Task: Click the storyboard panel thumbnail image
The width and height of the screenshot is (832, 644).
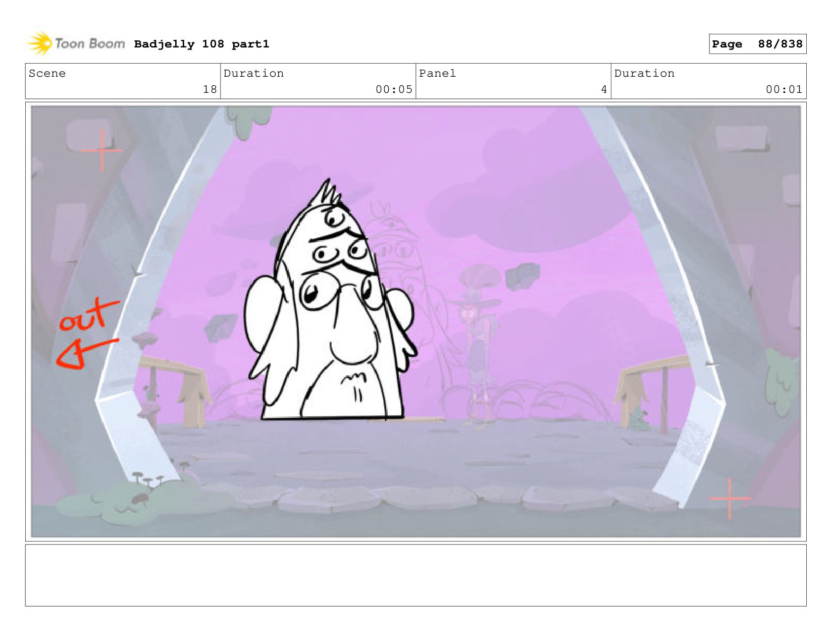Action: [x=416, y=321]
